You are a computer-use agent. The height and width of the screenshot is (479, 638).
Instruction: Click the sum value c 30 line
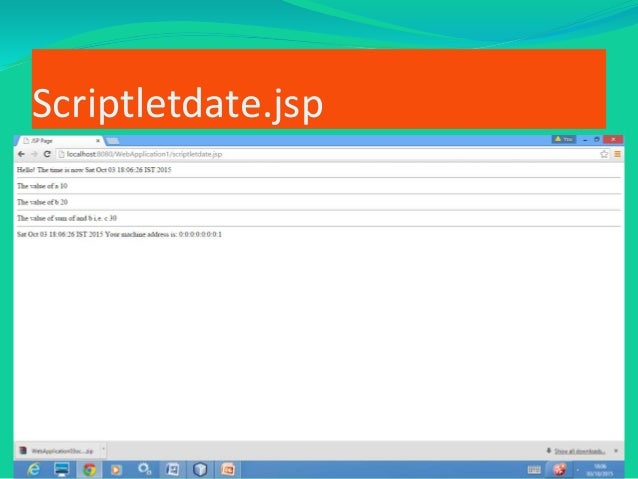coord(67,218)
